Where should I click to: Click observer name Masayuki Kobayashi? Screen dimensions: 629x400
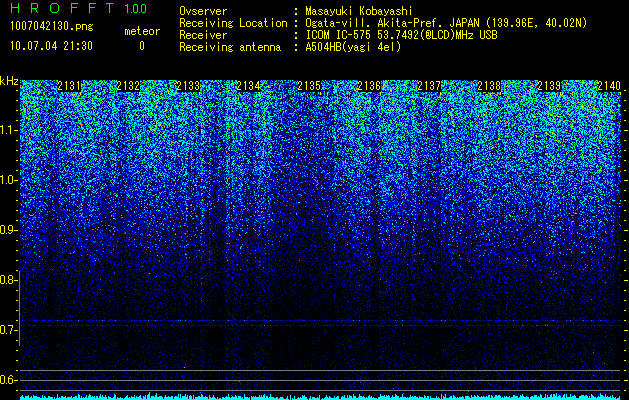pyautogui.click(x=359, y=12)
